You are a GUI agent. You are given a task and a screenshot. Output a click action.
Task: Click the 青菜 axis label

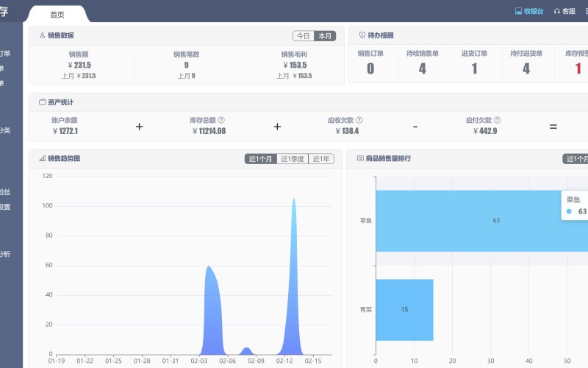pyautogui.click(x=365, y=310)
